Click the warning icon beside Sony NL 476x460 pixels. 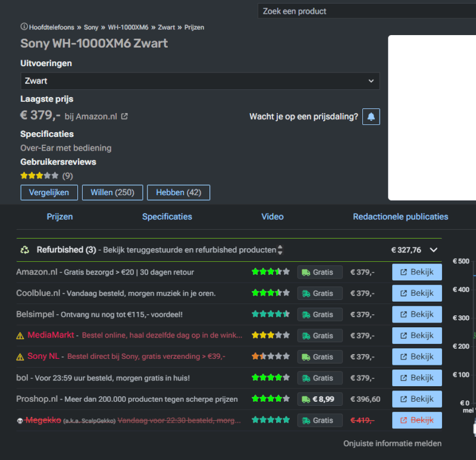(20, 357)
